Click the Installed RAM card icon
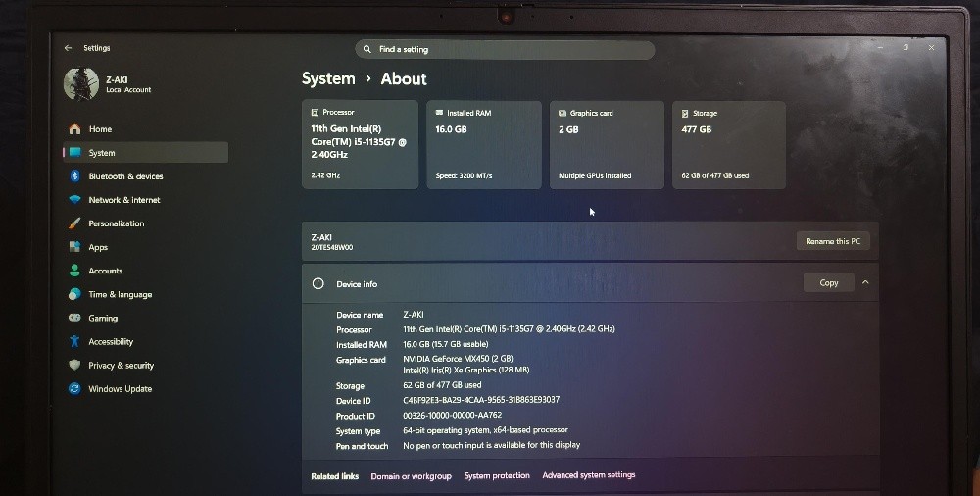 tap(439, 113)
